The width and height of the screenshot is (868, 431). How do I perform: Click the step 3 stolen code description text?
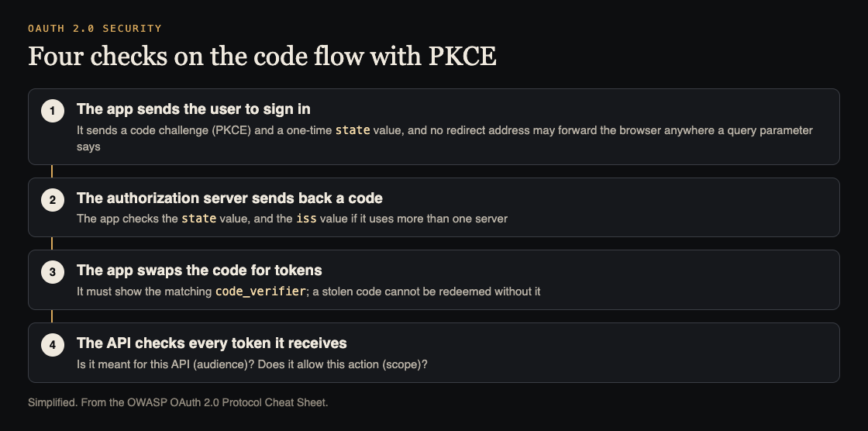click(x=308, y=291)
